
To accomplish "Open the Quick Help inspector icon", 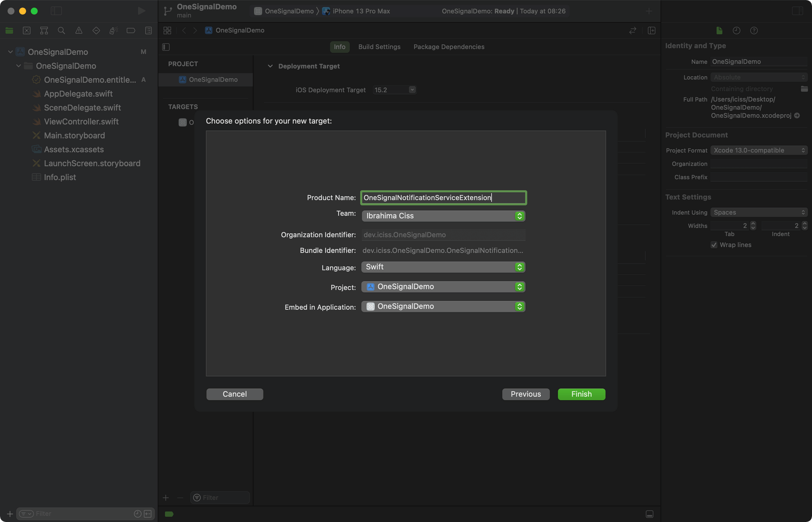I will coord(754,30).
